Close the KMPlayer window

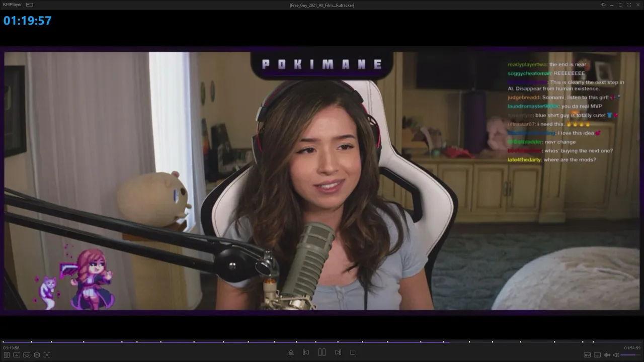637,5
